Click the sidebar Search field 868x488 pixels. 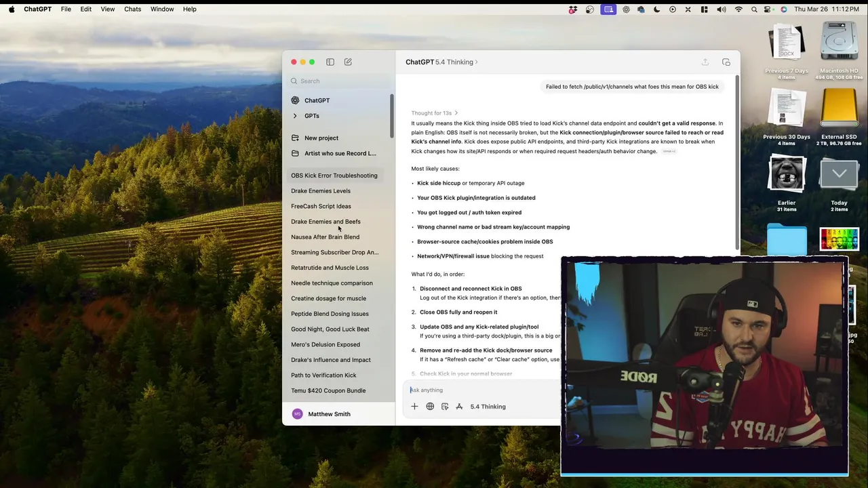[337, 81]
